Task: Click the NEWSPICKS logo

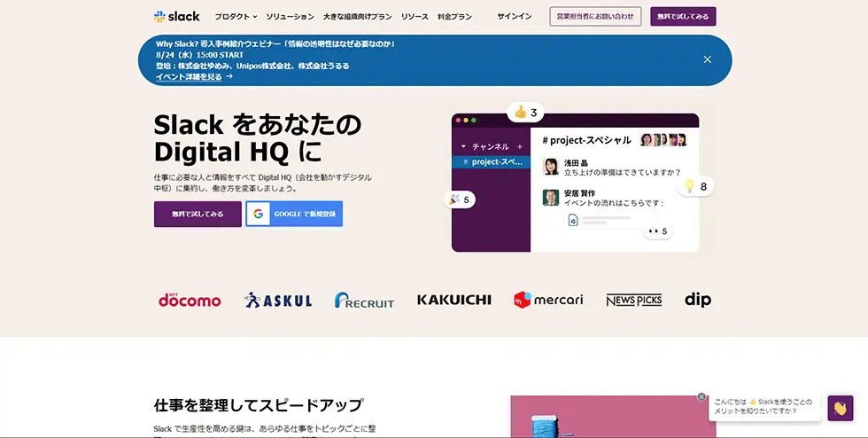Action: 634,301
